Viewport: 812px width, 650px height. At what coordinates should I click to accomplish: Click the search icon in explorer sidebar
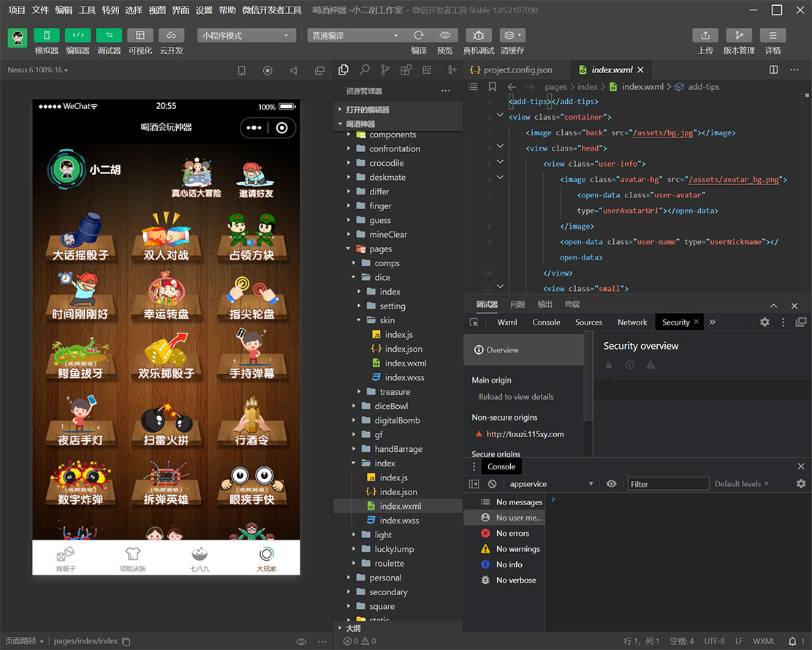pos(364,69)
